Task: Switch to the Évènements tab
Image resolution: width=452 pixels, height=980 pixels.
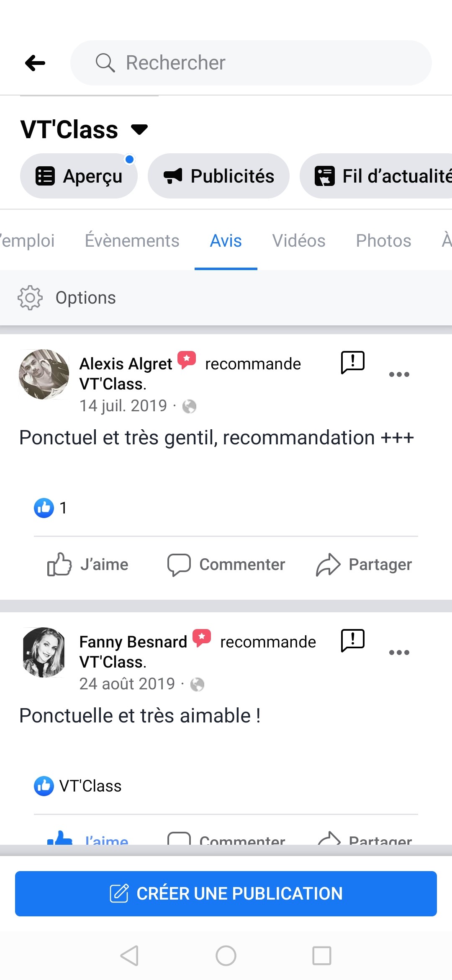Action: (x=132, y=241)
